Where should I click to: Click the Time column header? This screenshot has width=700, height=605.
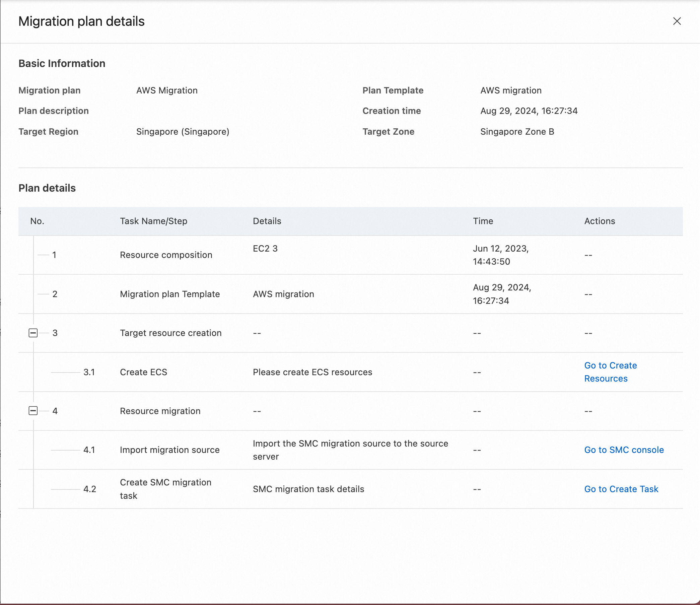tap(483, 221)
